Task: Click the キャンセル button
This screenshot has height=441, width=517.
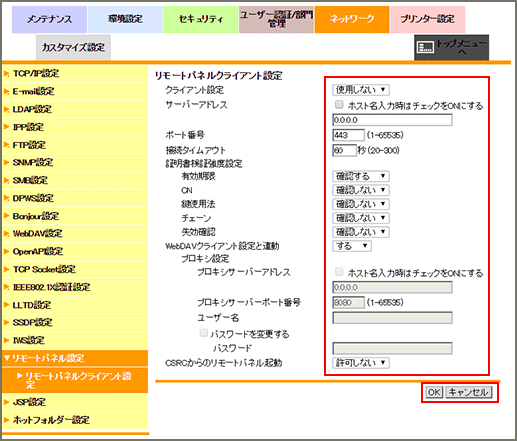Action: click(x=468, y=392)
